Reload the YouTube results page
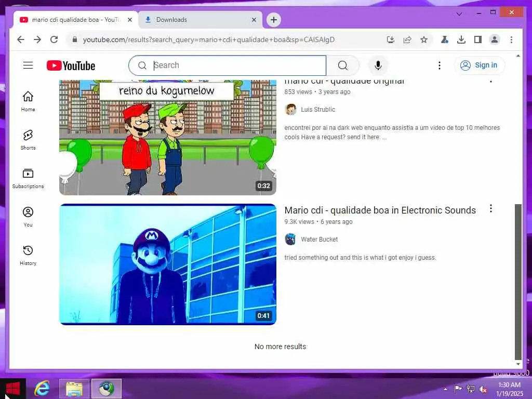The image size is (532, 399). [54, 39]
